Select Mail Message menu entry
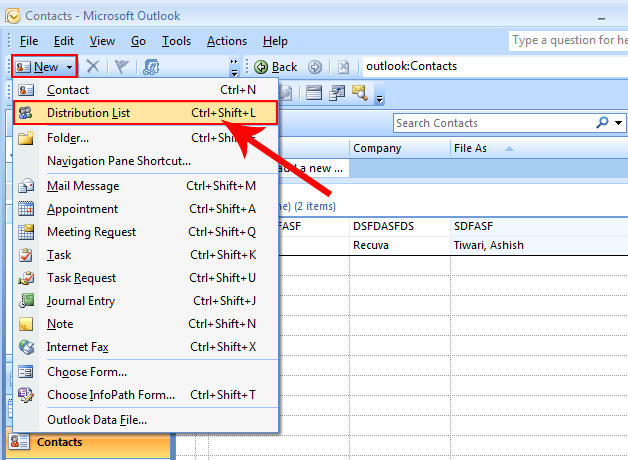 146,186
